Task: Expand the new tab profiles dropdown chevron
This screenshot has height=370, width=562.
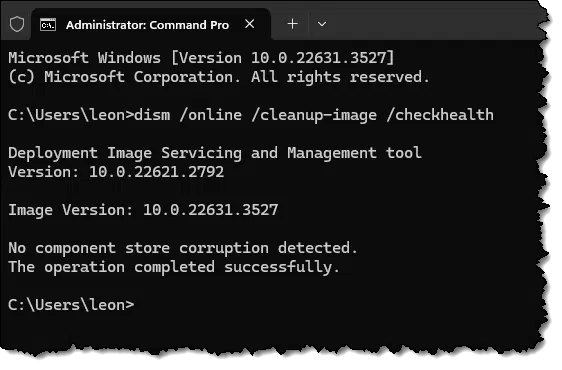Action: pyautogui.click(x=322, y=24)
